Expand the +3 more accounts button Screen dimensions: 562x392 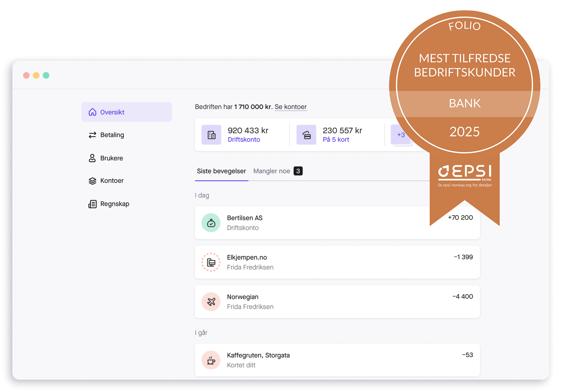[401, 135]
